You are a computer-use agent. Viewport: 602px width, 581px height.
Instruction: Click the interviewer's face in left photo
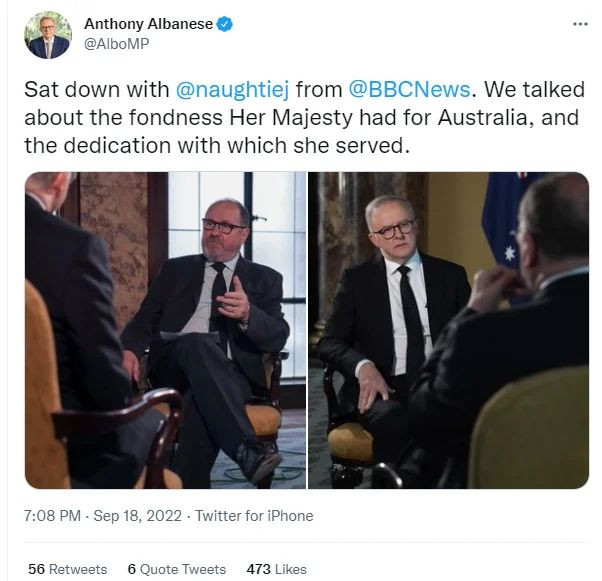[224, 229]
